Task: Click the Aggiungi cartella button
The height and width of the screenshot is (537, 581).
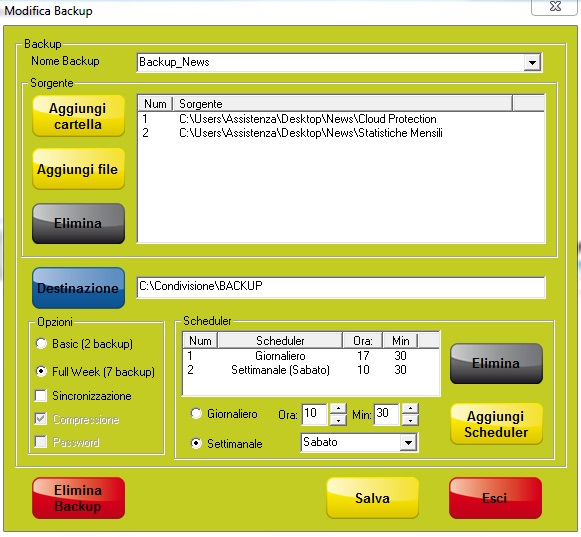Action: [x=78, y=116]
